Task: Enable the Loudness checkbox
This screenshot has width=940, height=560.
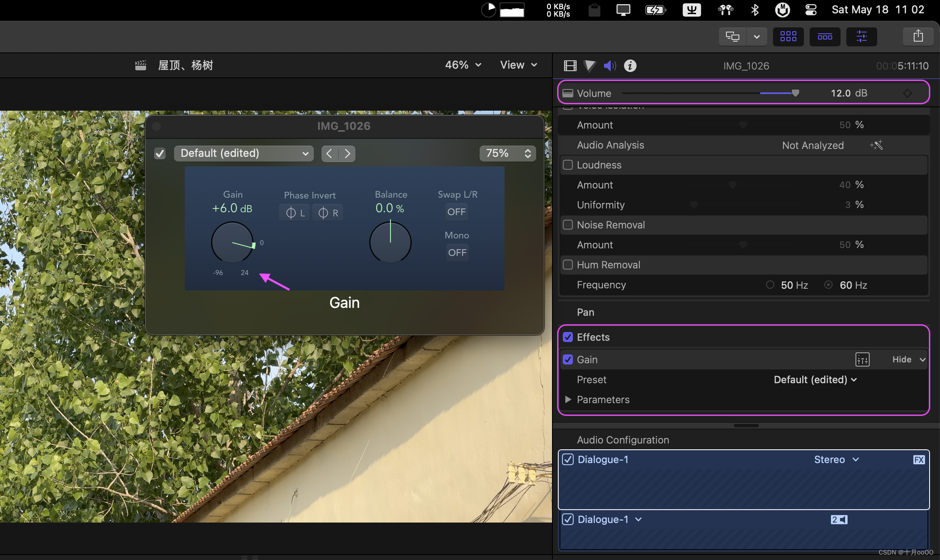Action: 568,165
